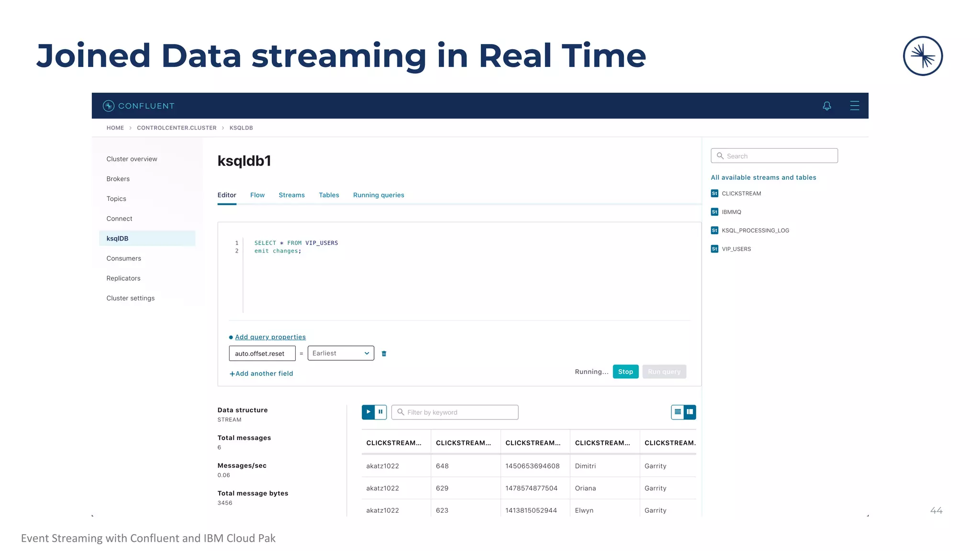Click the Oriana cell

(x=605, y=488)
